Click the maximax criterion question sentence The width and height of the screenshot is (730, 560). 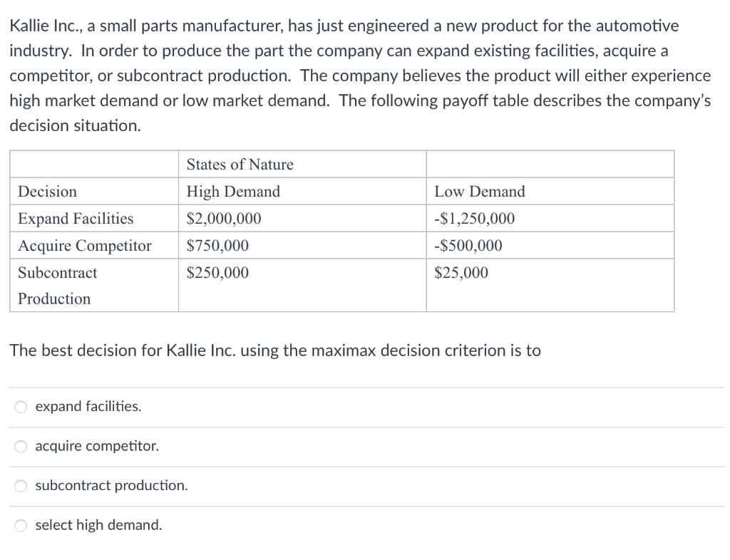coord(275,350)
